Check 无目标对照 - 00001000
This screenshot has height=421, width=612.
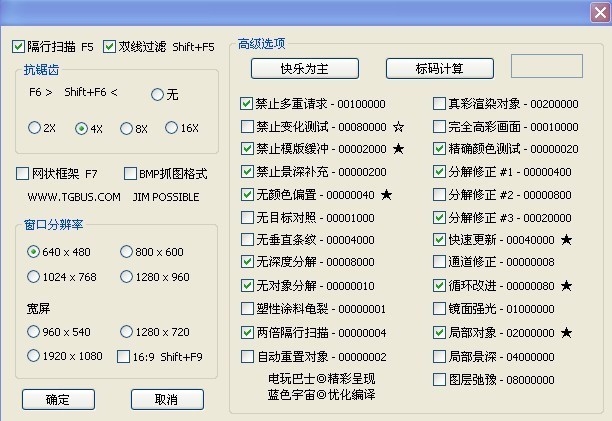[x=247, y=217]
